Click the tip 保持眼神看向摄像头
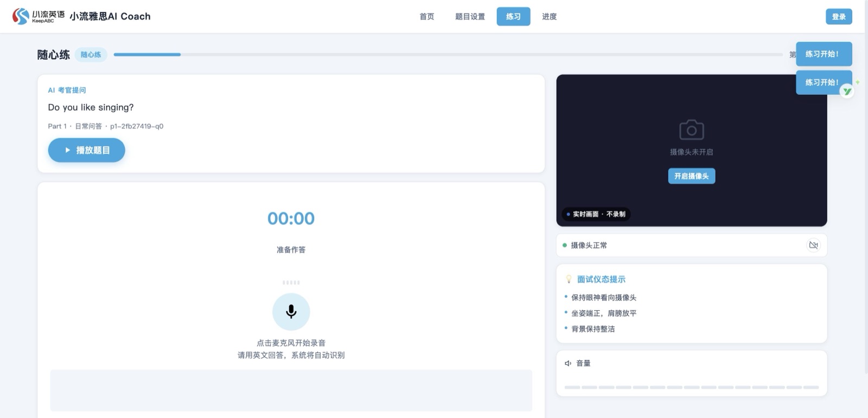This screenshot has width=868, height=418. click(x=604, y=298)
